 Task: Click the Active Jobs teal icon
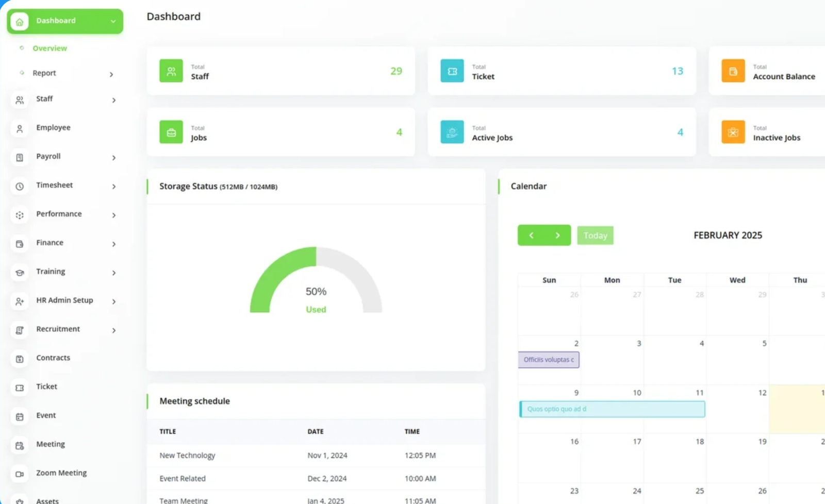452,132
